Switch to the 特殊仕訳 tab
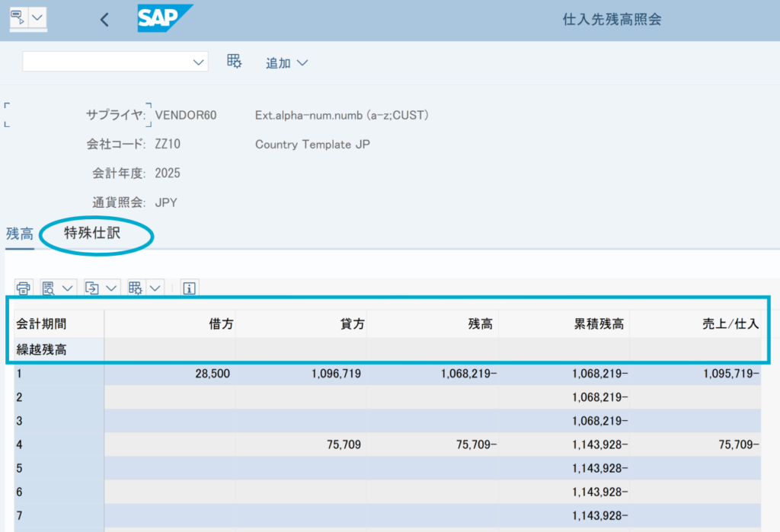 click(93, 234)
